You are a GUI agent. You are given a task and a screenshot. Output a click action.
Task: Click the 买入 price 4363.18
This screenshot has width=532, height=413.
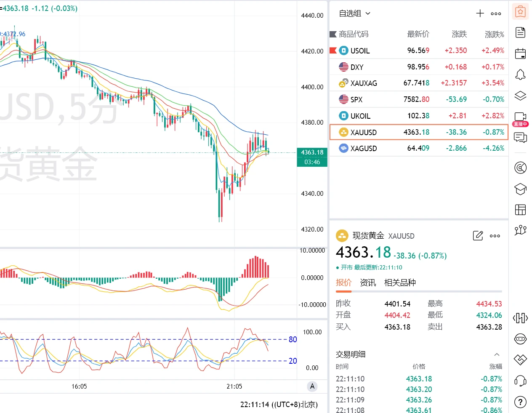397,327
